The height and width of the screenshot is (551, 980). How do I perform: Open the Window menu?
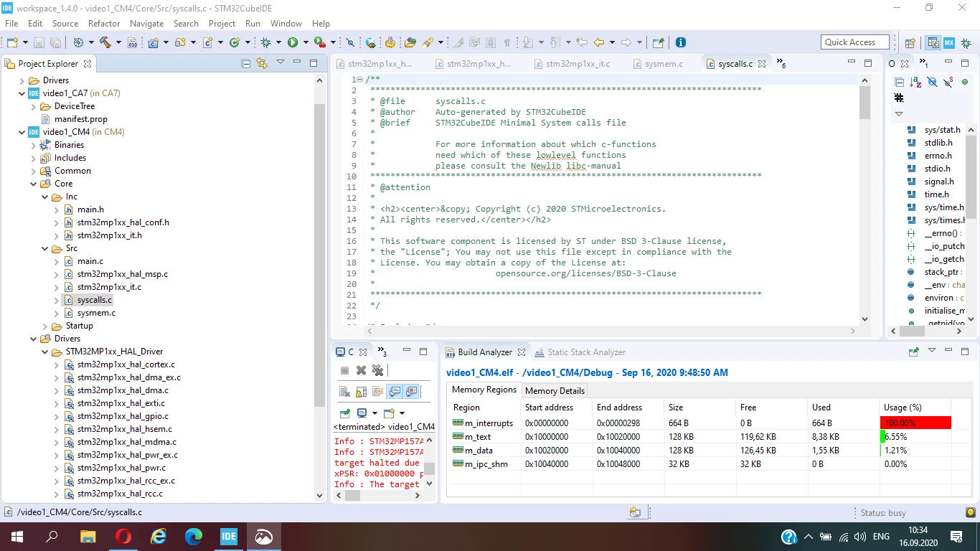click(x=286, y=24)
